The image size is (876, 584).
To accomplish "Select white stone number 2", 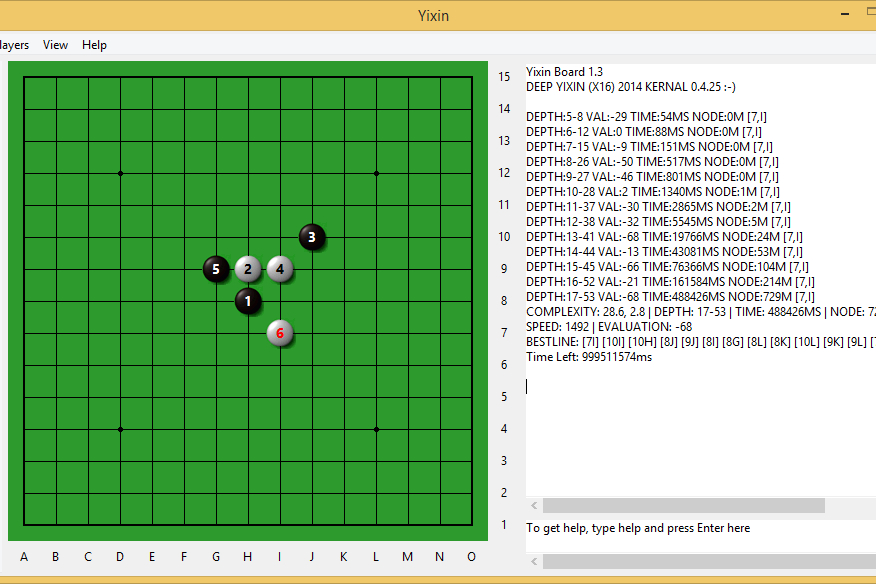I will [x=248, y=269].
